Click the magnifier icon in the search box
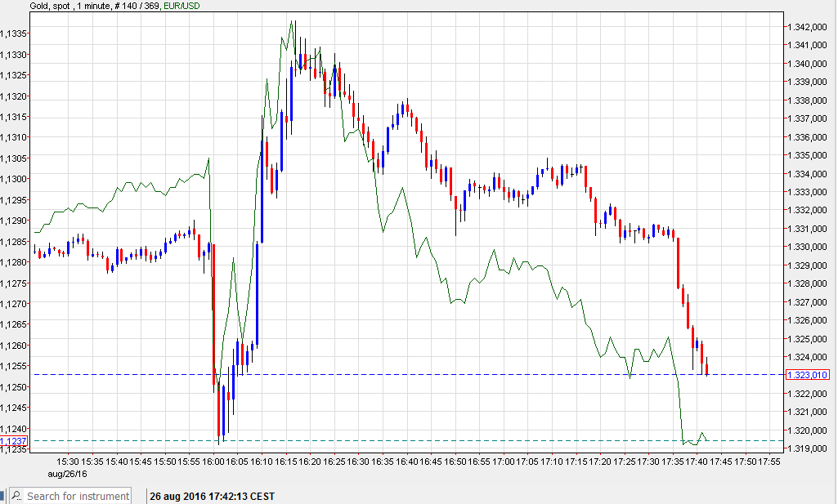This screenshot has height=504, width=838. [x=16, y=496]
